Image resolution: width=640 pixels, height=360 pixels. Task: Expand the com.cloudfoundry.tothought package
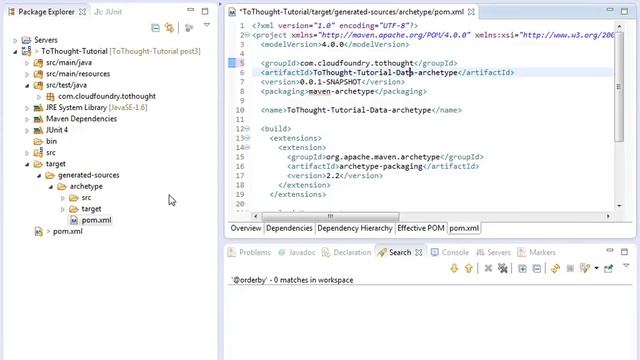(x=39, y=97)
